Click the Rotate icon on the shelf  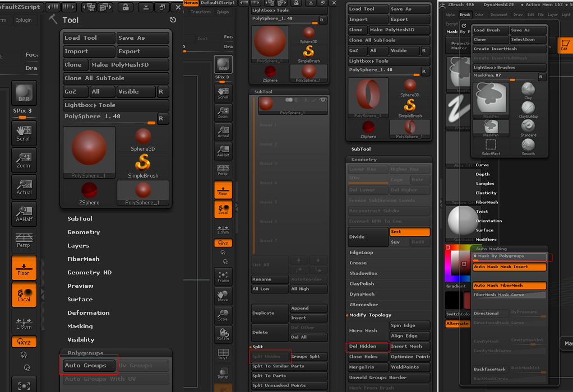pyautogui.click(x=223, y=334)
